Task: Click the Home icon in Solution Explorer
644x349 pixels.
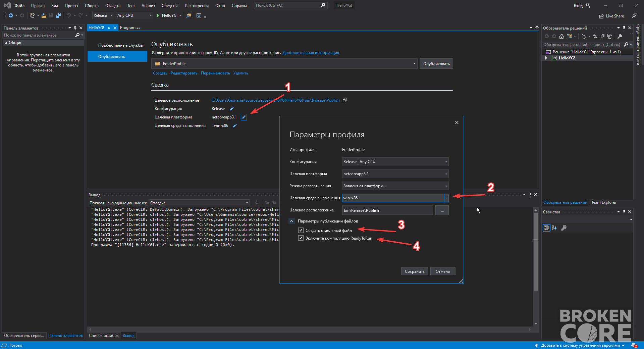Action: click(561, 36)
